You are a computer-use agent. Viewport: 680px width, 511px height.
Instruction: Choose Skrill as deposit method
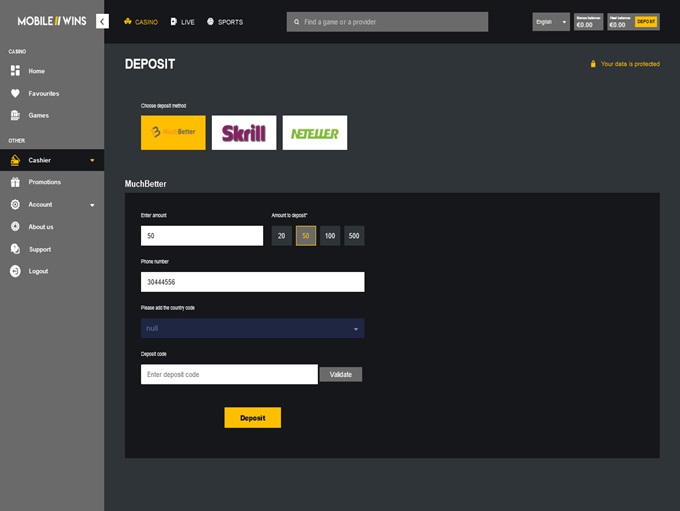pos(244,133)
